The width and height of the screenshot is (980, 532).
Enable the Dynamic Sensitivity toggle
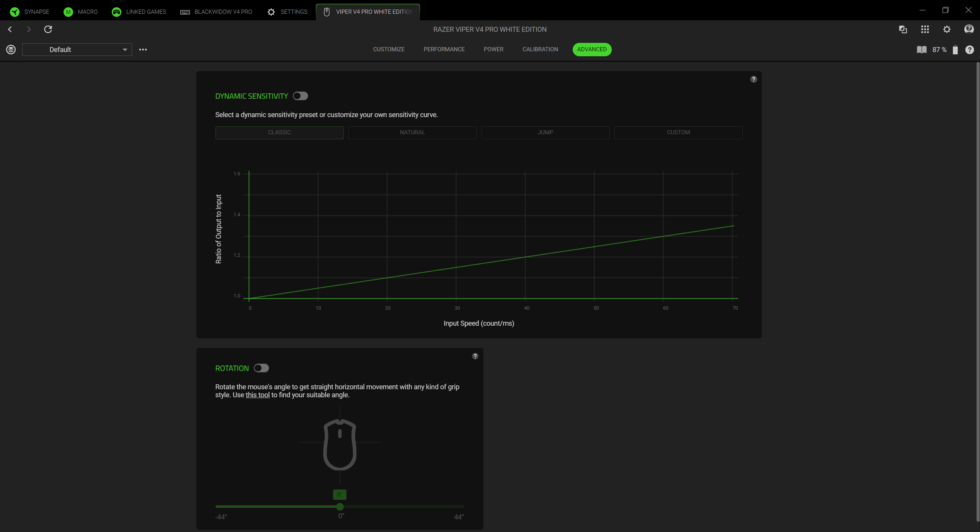300,96
